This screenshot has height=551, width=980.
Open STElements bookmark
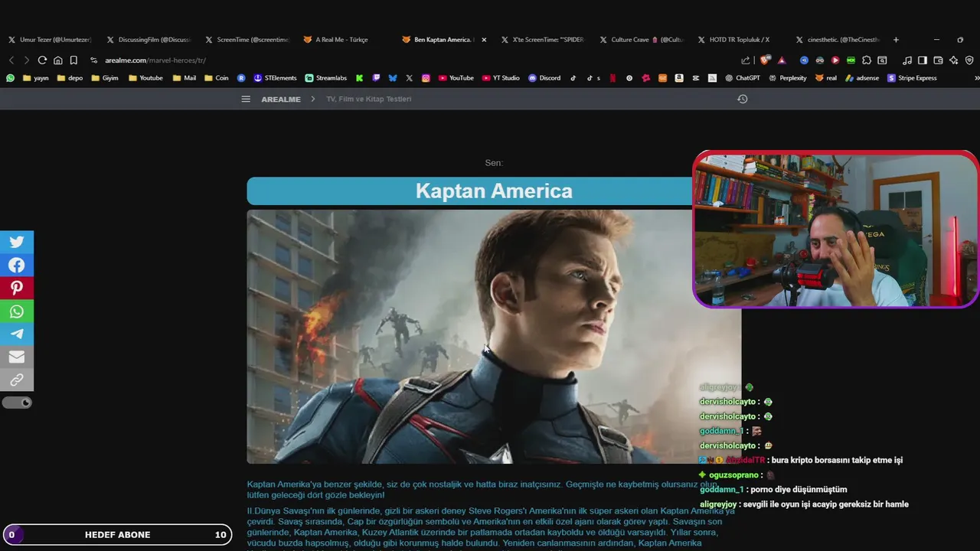click(x=275, y=78)
